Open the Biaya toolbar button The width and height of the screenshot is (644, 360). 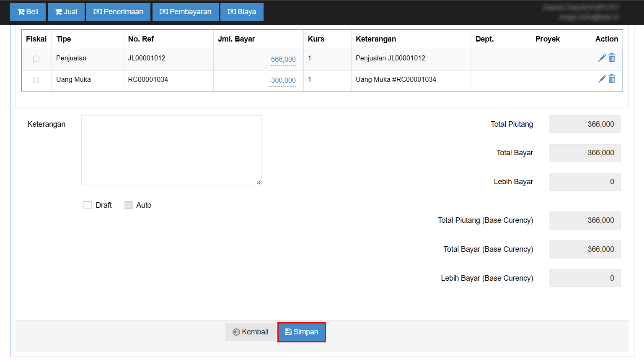tap(242, 12)
